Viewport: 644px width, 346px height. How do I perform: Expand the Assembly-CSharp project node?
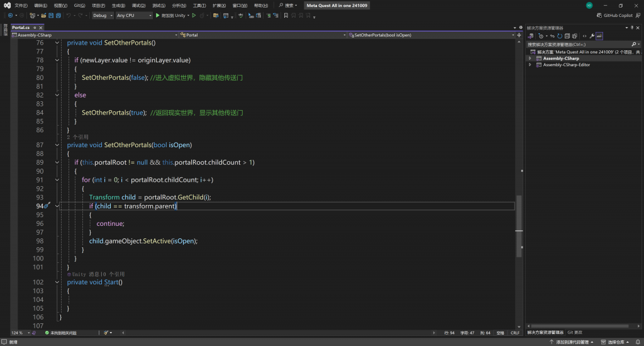point(530,59)
